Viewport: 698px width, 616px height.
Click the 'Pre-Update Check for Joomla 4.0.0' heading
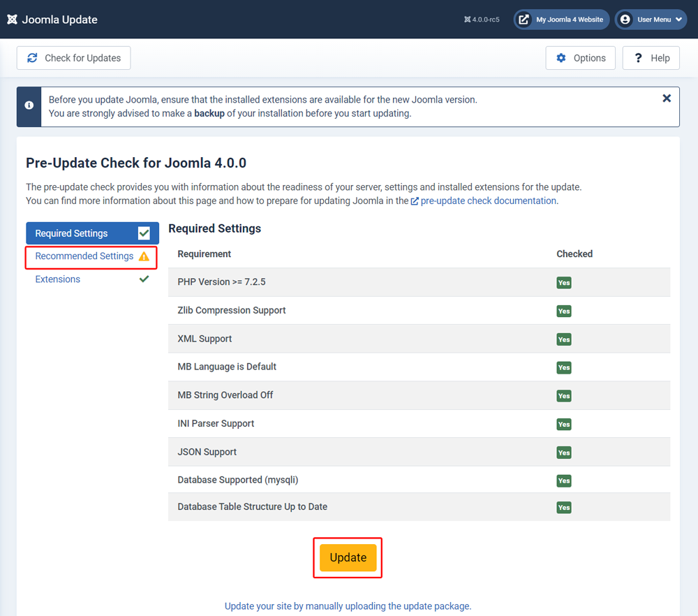[136, 163]
